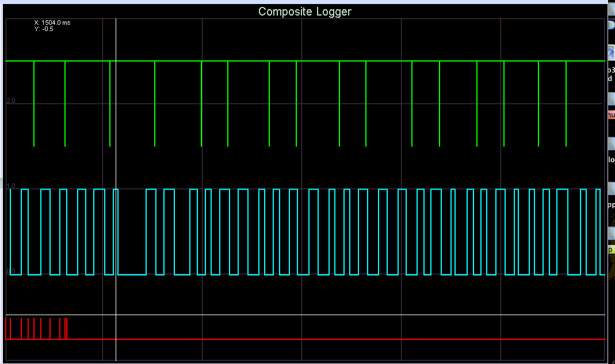Select the Y: -0.5 cursor readout

[x=44, y=29]
